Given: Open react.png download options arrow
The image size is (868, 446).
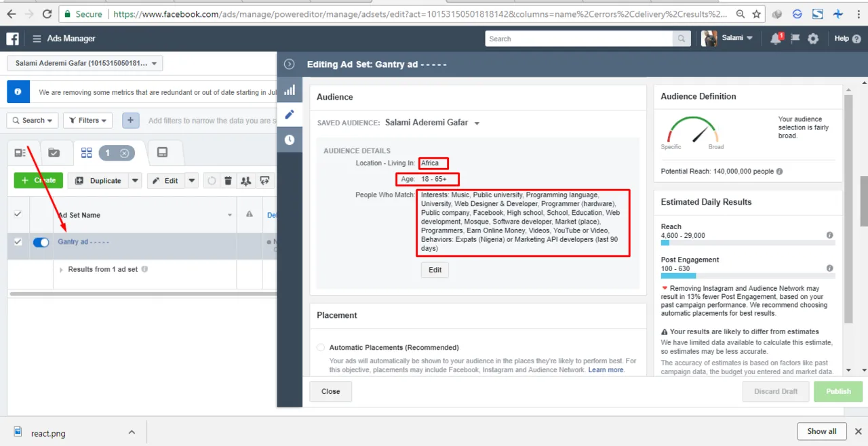Looking at the screenshot, I should tap(132, 432).
